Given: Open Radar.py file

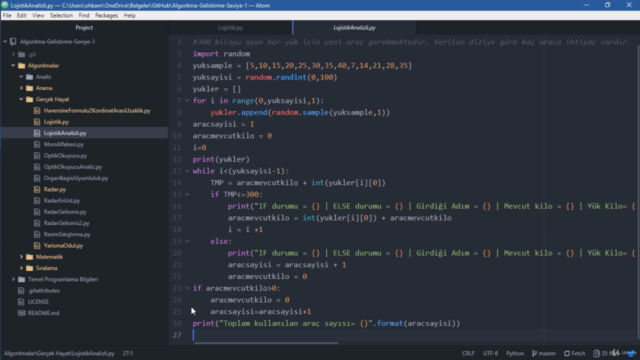Looking at the screenshot, I should coord(55,189).
